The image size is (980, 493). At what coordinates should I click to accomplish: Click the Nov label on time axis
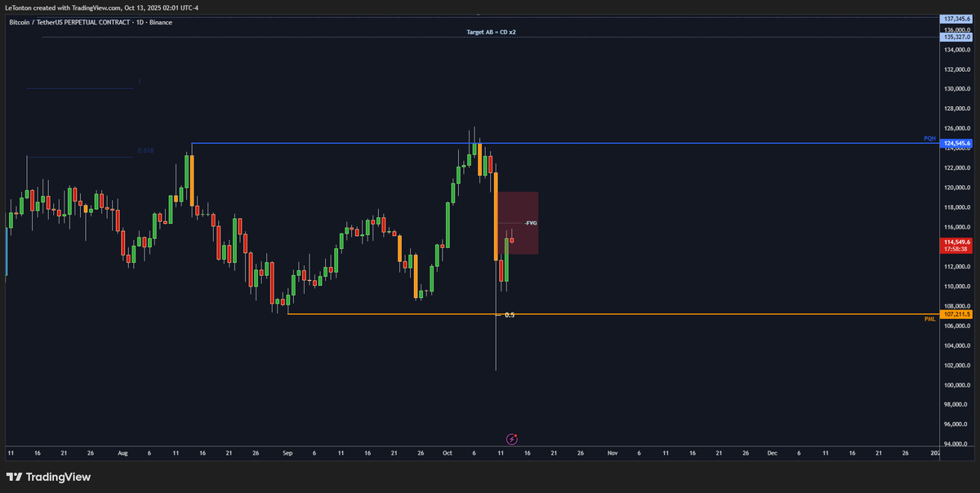coord(612,451)
